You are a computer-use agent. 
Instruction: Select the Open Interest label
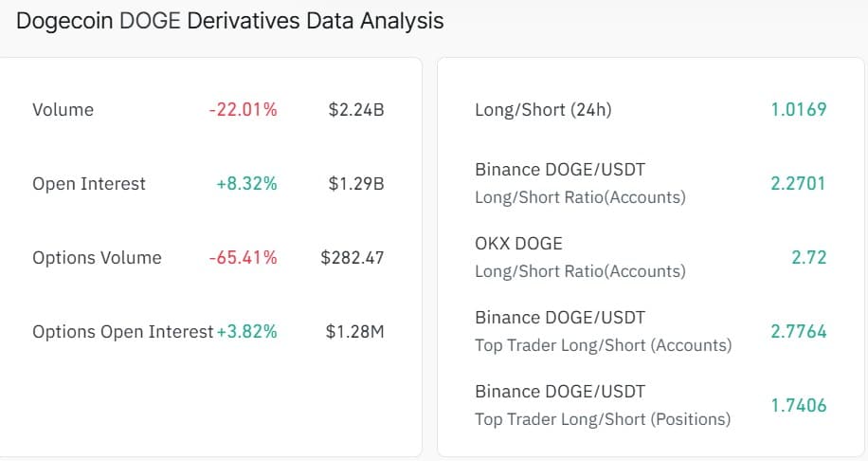click(89, 184)
